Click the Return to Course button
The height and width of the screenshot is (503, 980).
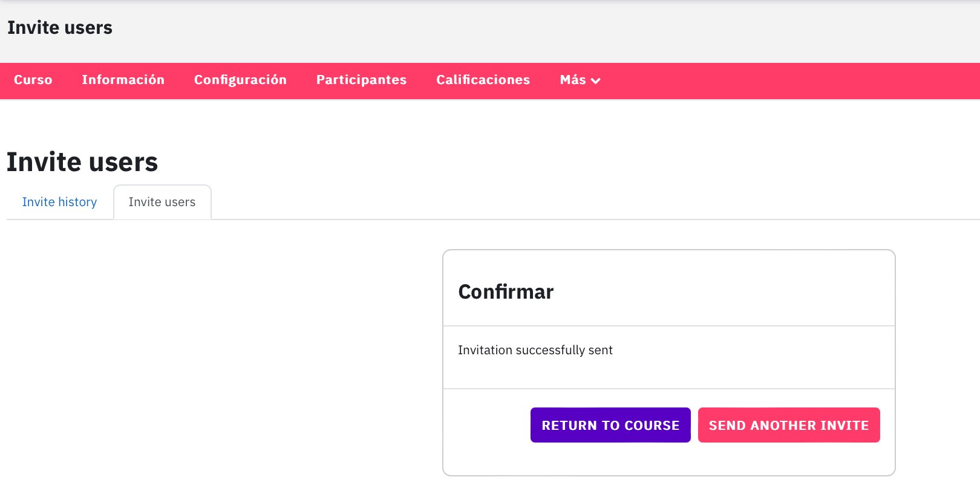point(610,425)
